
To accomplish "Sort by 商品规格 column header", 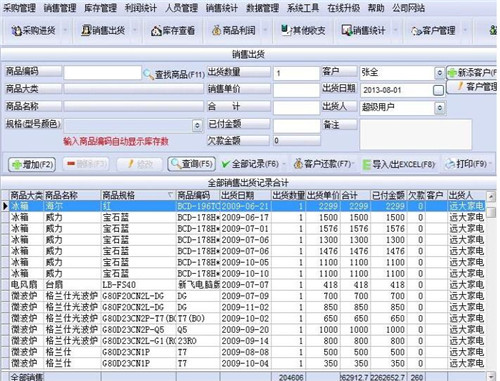I will [138, 195].
